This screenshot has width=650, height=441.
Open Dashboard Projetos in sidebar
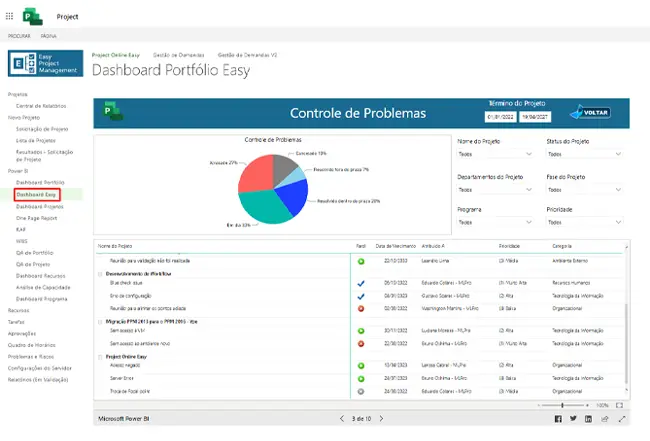coord(40,206)
